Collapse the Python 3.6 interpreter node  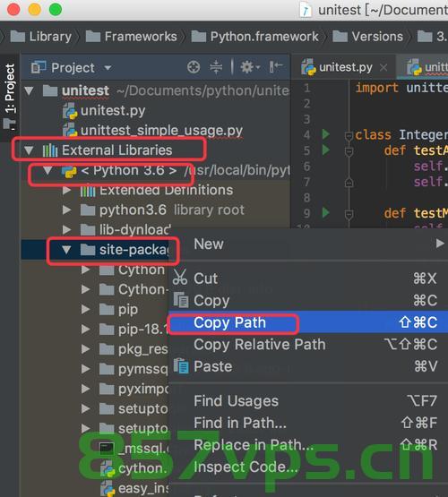[47, 170]
